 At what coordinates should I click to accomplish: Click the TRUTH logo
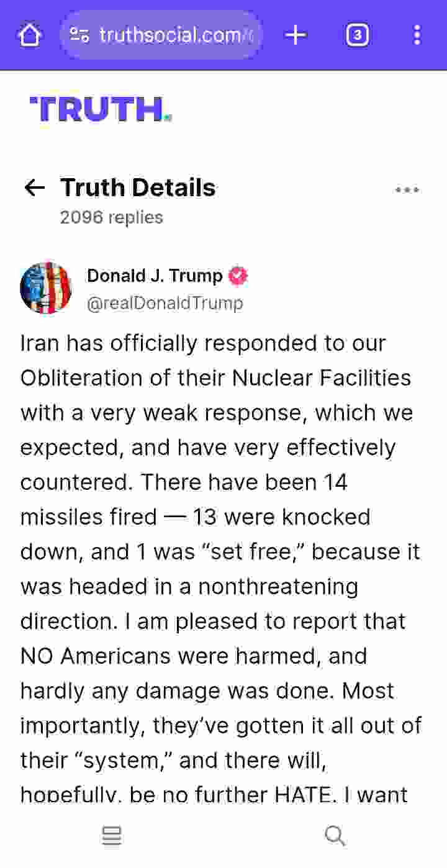(101, 110)
